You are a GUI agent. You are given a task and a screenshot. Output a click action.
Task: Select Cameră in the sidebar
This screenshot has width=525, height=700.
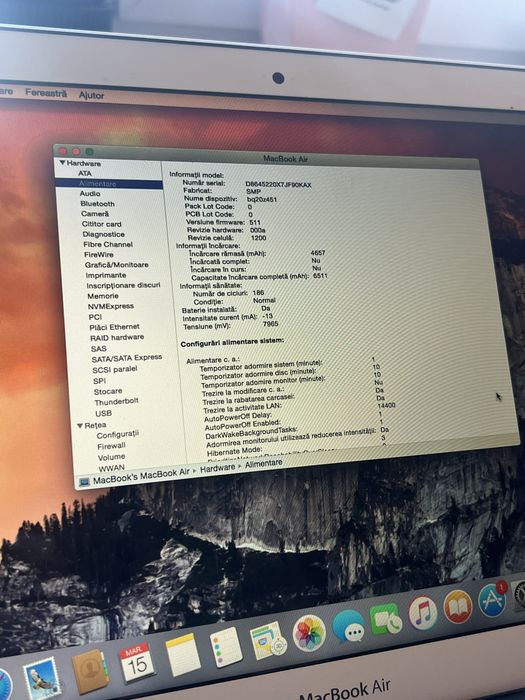point(95,214)
